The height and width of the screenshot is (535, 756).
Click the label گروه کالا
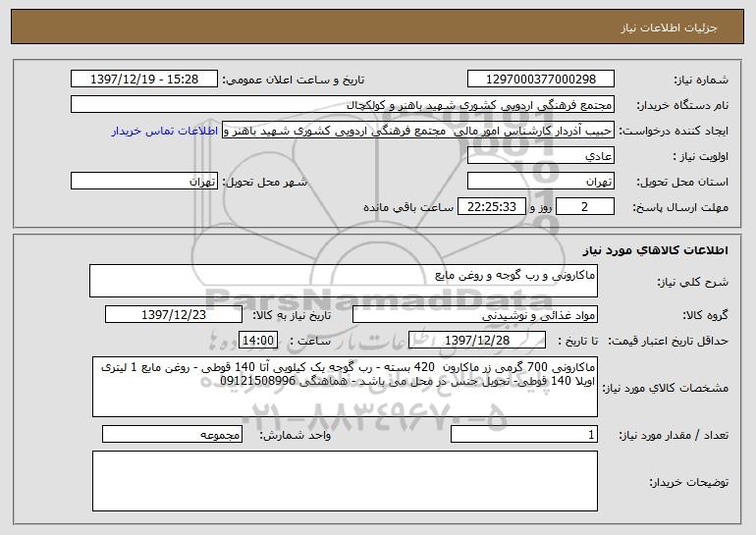705,316
